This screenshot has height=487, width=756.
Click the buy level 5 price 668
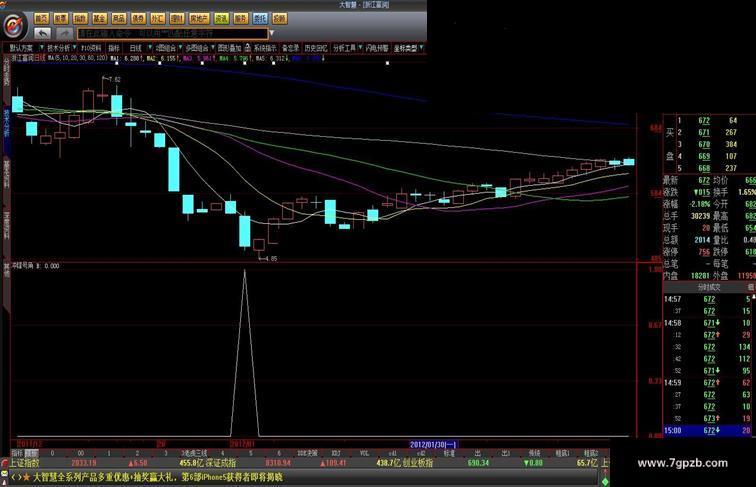(704, 168)
